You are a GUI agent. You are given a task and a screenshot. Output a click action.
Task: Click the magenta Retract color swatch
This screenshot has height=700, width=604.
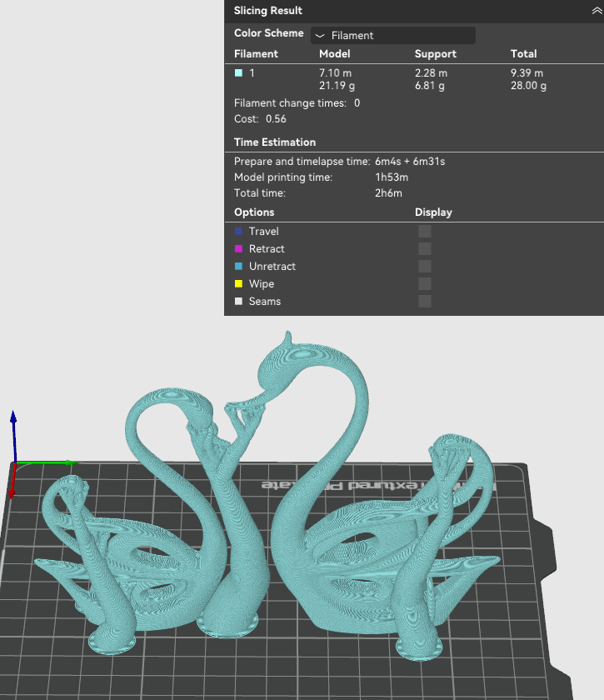(239, 248)
